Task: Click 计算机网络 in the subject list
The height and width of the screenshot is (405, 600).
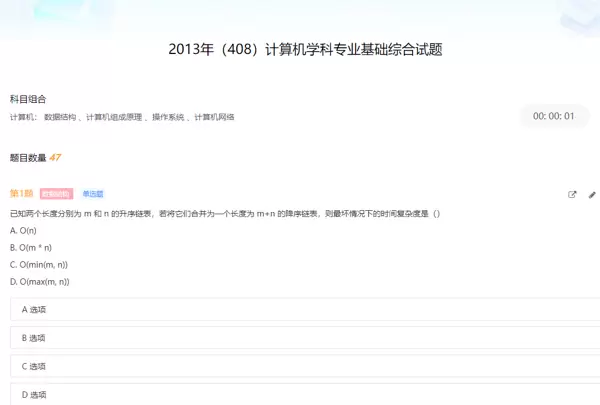Action: click(214, 117)
